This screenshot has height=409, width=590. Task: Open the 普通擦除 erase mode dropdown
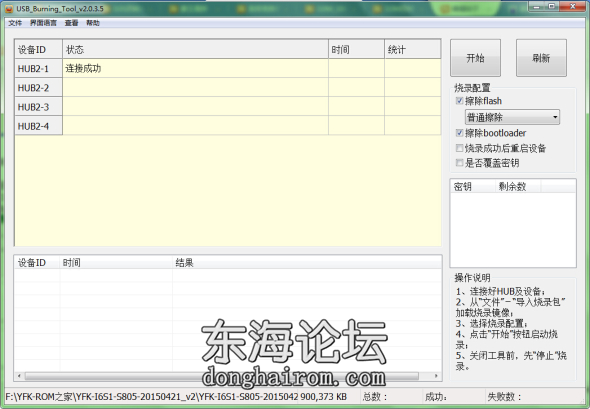click(x=512, y=117)
